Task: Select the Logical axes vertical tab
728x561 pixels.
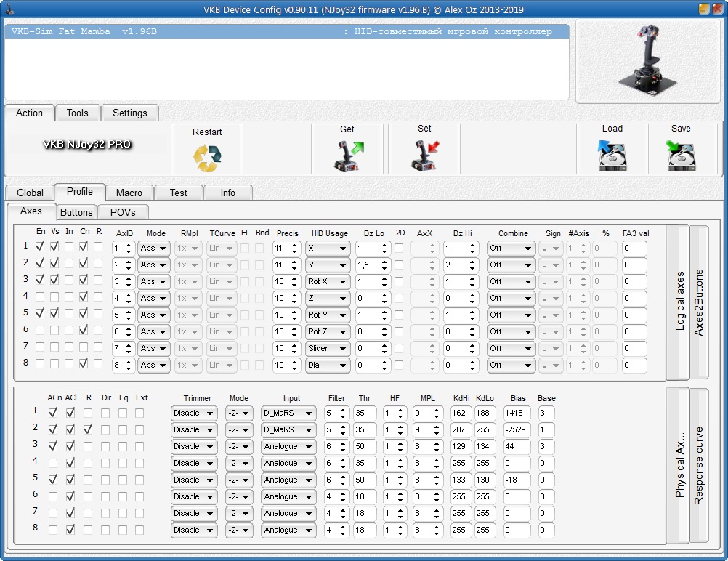Action: pyautogui.click(x=679, y=302)
